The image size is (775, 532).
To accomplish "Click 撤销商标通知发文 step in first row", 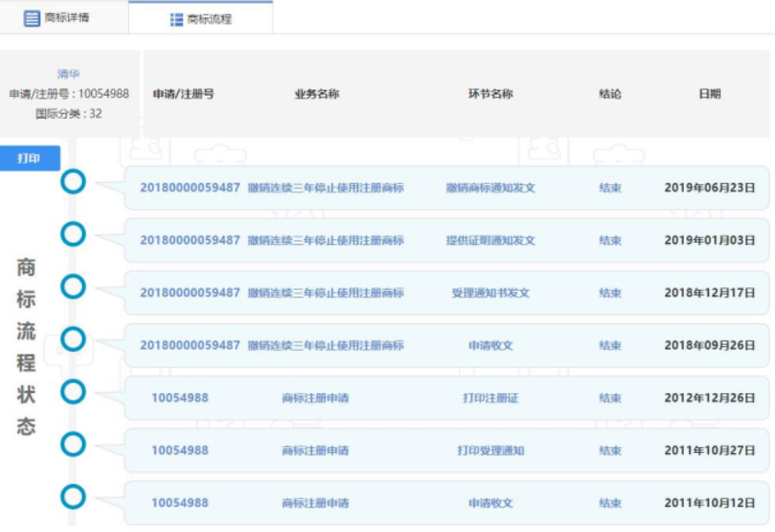I will click(x=490, y=188).
